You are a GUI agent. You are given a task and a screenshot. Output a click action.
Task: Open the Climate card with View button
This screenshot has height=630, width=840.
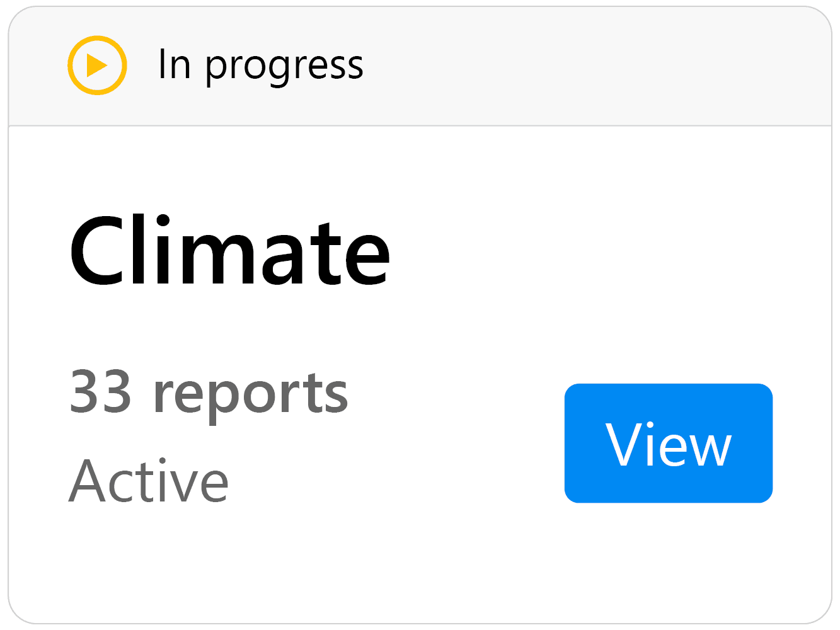669,443
